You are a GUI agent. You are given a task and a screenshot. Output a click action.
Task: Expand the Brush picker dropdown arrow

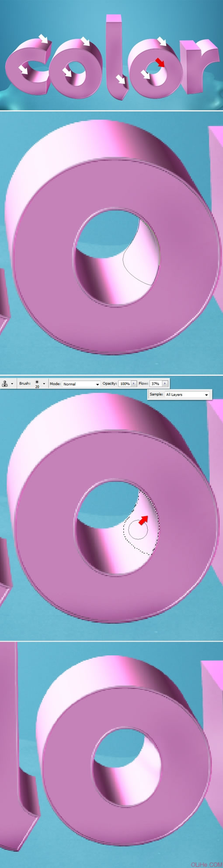(x=44, y=384)
